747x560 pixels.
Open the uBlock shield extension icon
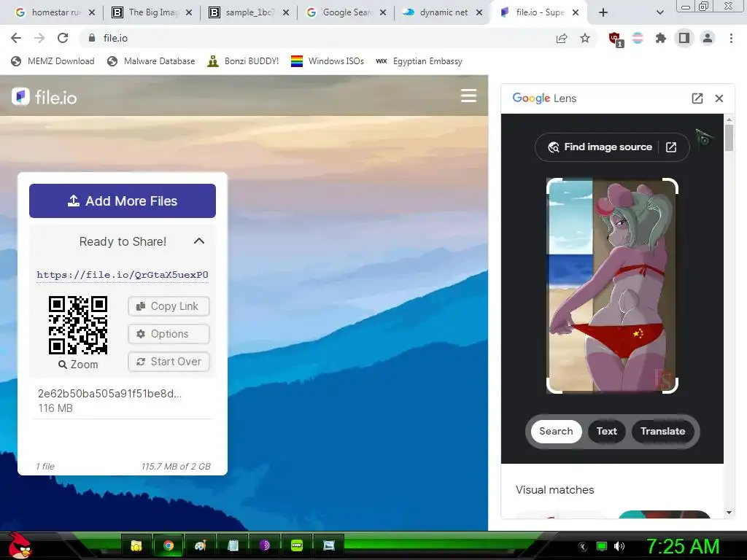(615, 39)
